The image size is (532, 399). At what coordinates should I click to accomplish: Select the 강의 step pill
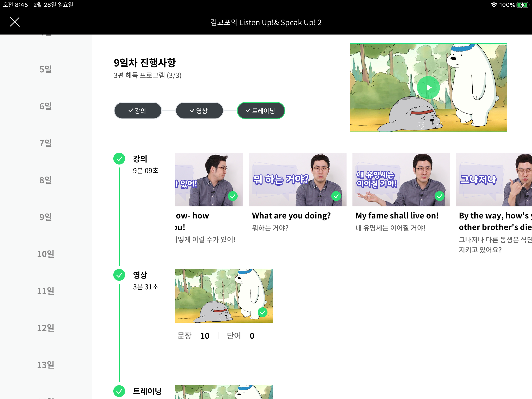pyautogui.click(x=138, y=111)
